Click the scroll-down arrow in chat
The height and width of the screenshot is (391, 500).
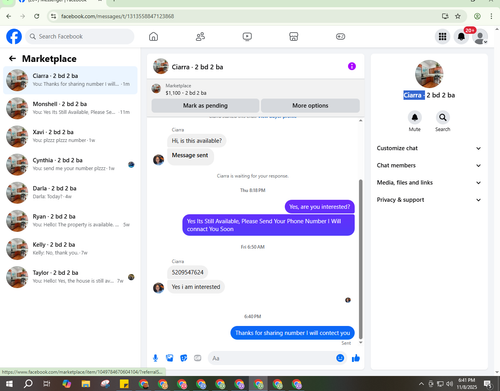tap(360, 343)
